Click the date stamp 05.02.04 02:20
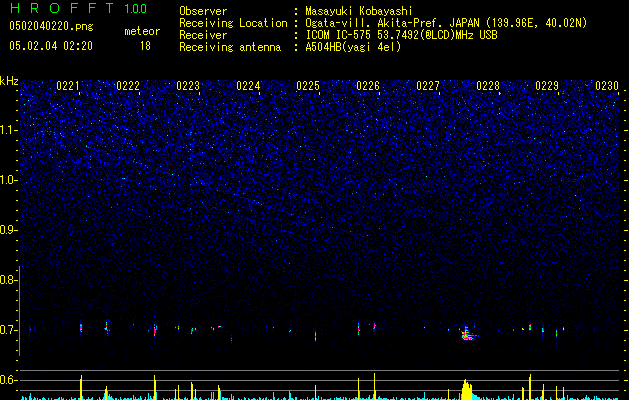The width and height of the screenshot is (629, 400). click(x=51, y=46)
